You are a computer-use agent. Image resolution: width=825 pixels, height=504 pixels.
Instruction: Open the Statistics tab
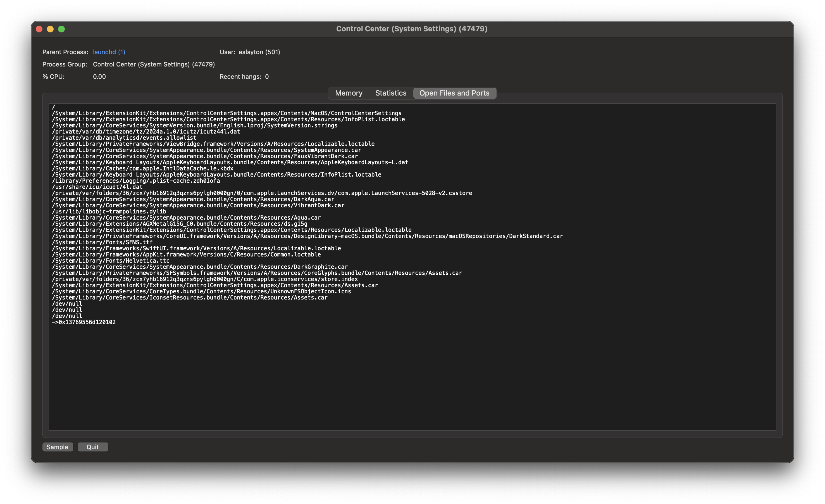tap(390, 93)
